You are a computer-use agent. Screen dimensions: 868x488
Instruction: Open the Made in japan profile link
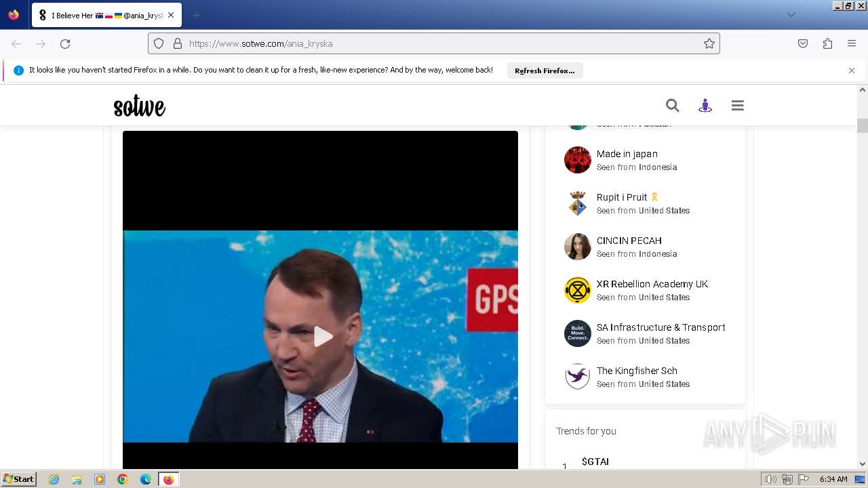[627, 154]
